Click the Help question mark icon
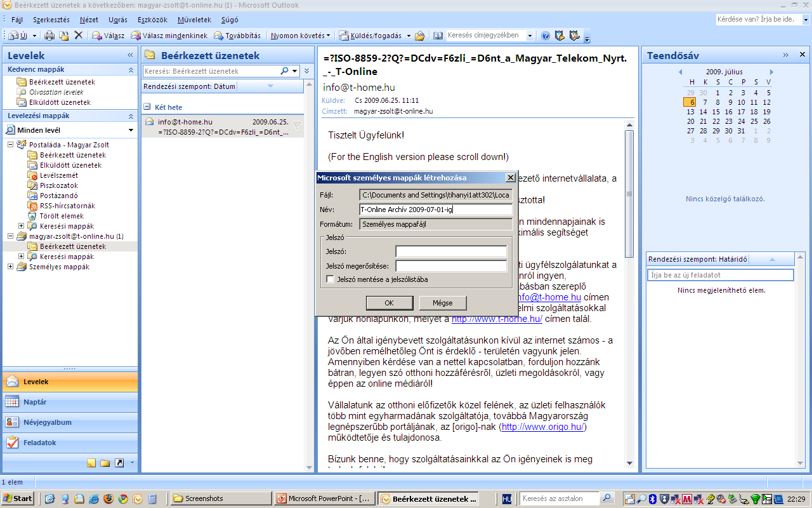Image resolution: width=812 pixels, height=508 pixels. coord(546,36)
